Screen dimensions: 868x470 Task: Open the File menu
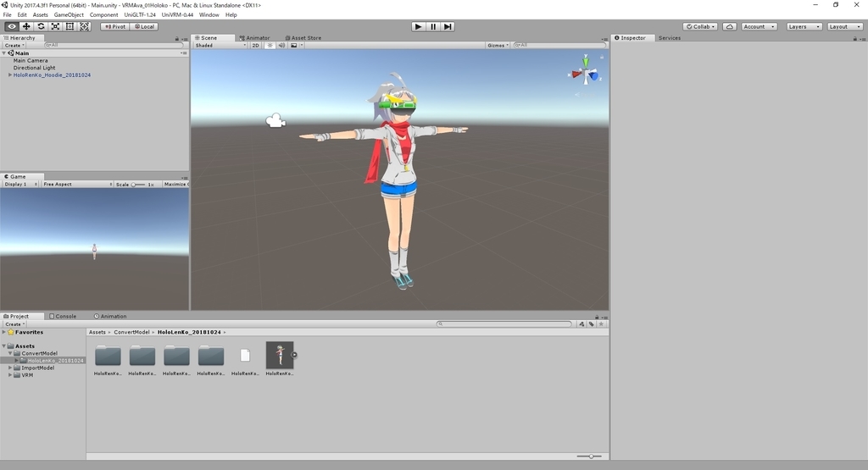(x=7, y=15)
